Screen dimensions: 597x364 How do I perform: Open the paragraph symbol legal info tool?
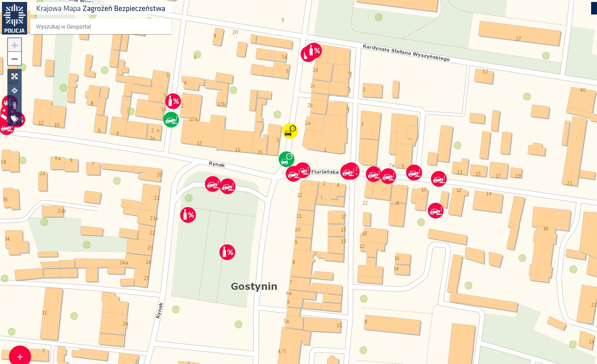15,105
